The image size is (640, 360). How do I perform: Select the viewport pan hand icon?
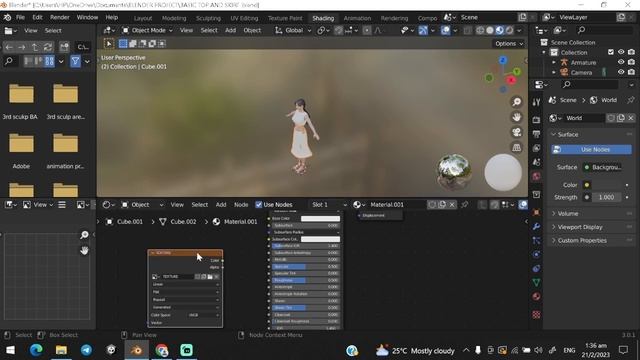(x=516, y=117)
